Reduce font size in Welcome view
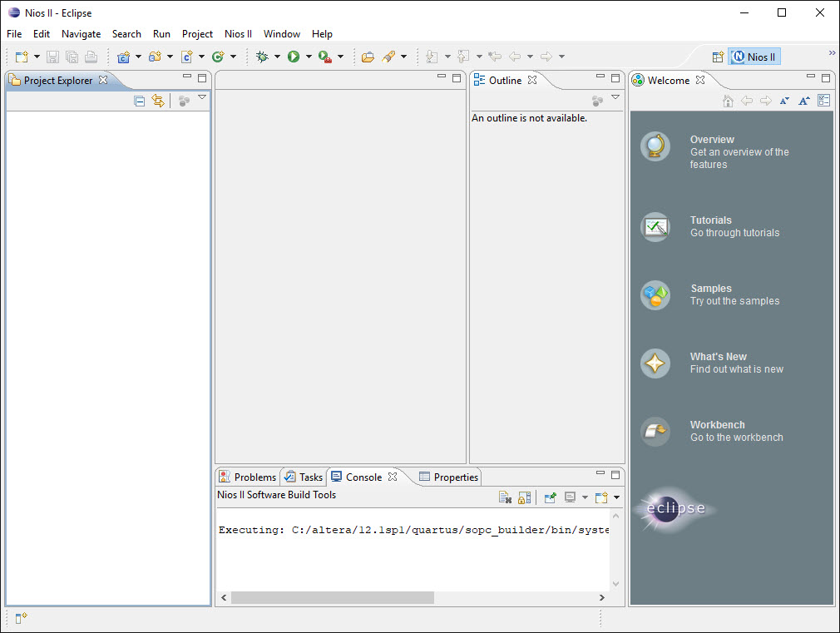This screenshot has width=840, height=633. click(x=784, y=101)
